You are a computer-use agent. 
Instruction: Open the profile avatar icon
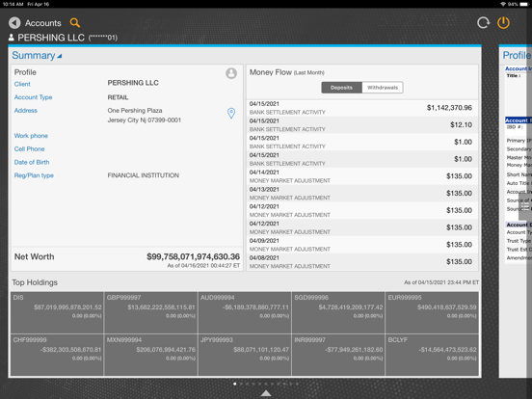pyautogui.click(x=231, y=73)
